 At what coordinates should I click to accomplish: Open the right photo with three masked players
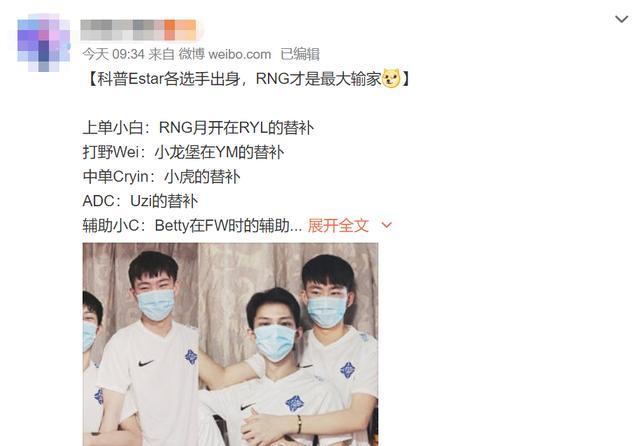click(289, 344)
